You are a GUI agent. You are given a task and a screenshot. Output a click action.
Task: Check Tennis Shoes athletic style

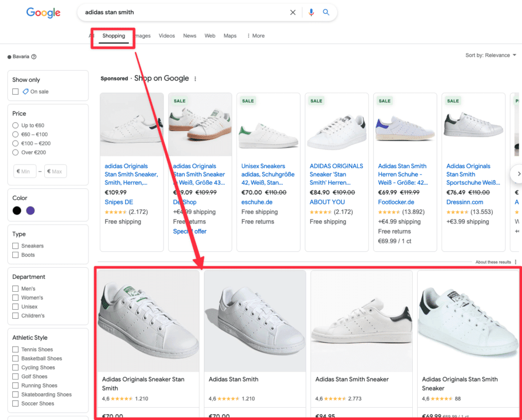(x=15, y=349)
